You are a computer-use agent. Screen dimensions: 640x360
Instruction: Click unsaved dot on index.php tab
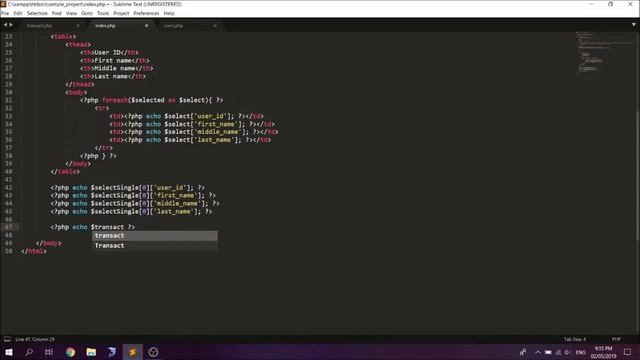pos(147,26)
